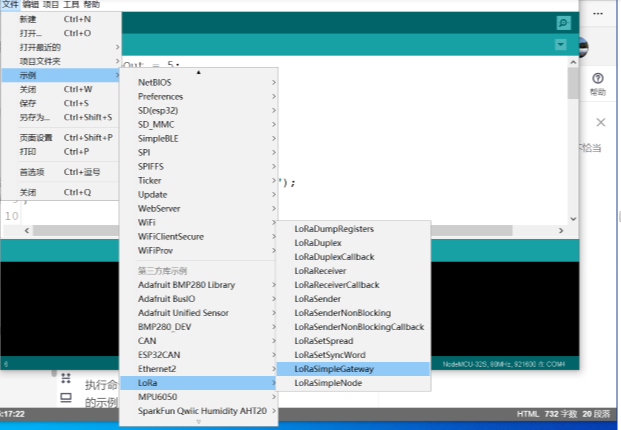Screen dimensions: 621x430
Task: Choose 打印 Ctrl+P menu entry
Action: pyautogui.click(x=61, y=152)
